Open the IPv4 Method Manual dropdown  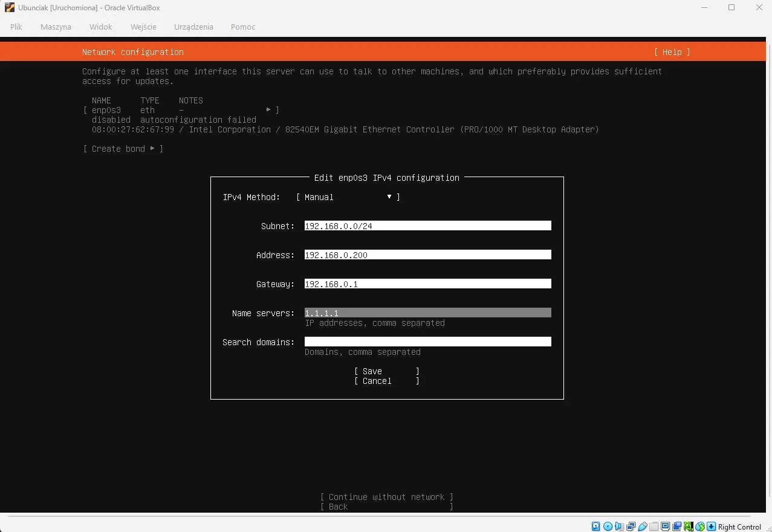[x=348, y=197]
